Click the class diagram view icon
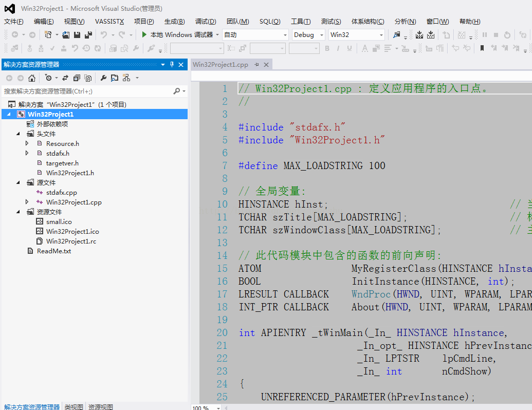This screenshot has width=532, height=410. (126, 78)
